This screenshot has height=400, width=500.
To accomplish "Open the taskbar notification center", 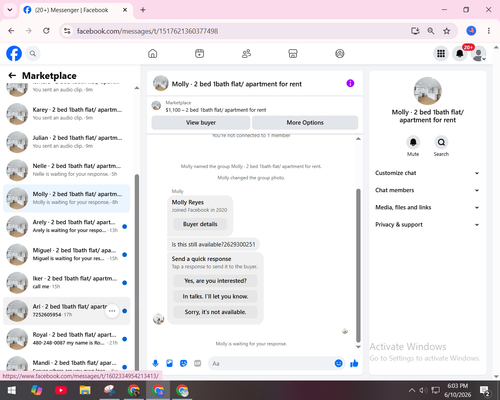I will (x=484, y=390).
